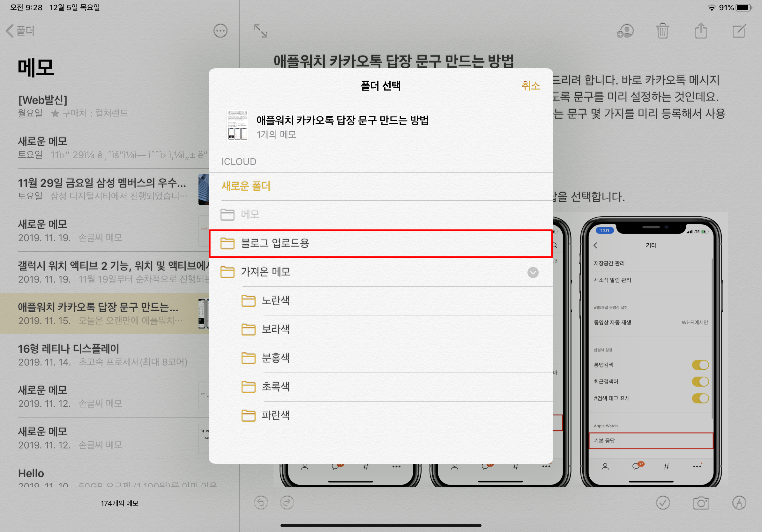
Task: Open the share sheet icon
Action: [x=701, y=31]
